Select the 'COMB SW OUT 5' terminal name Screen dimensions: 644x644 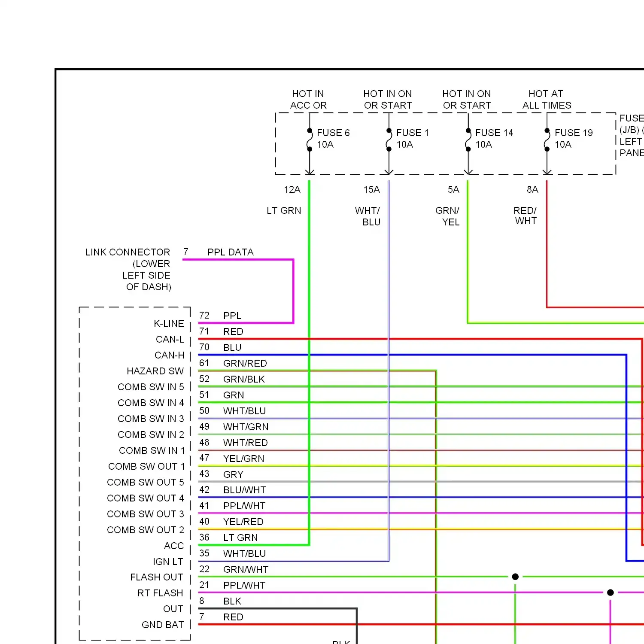click(146, 482)
